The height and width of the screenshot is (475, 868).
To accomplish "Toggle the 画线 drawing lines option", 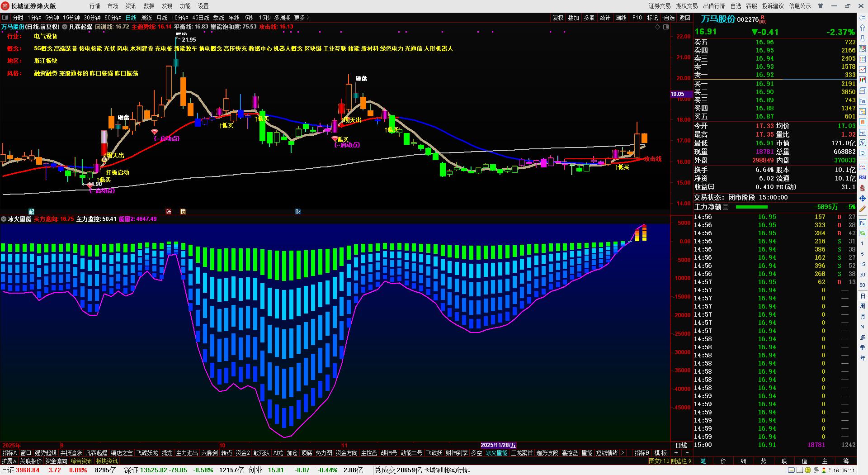I will pyautogui.click(x=621, y=18).
